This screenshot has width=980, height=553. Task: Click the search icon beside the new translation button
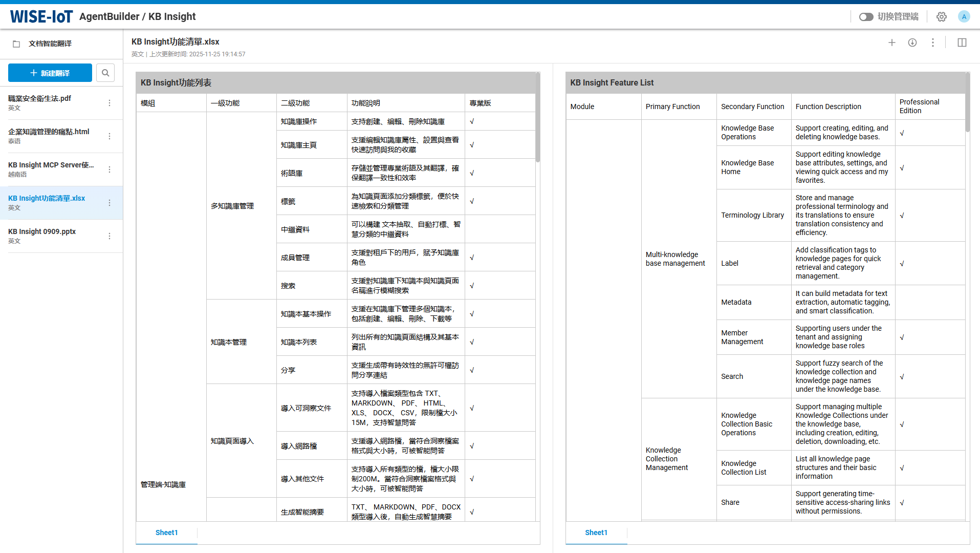pyautogui.click(x=105, y=73)
